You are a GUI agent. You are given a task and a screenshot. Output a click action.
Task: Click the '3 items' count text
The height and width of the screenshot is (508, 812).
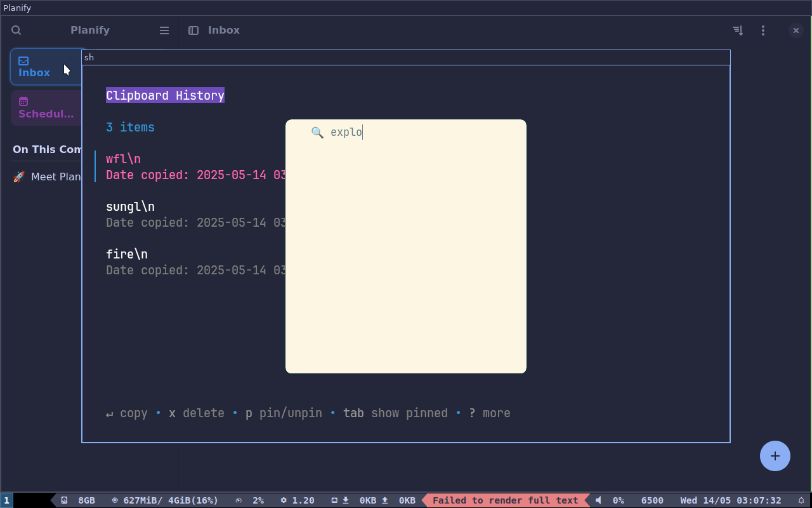pyautogui.click(x=130, y=127)
